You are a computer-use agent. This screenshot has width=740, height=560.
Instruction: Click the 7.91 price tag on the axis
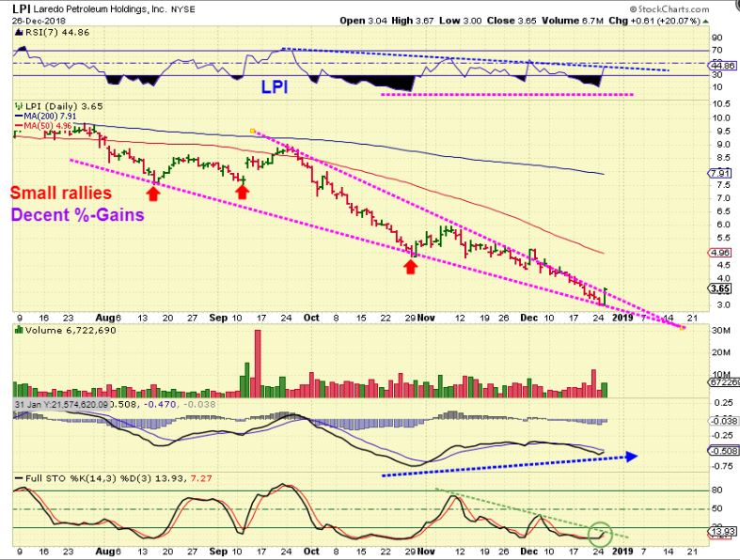tap(720, 173)
